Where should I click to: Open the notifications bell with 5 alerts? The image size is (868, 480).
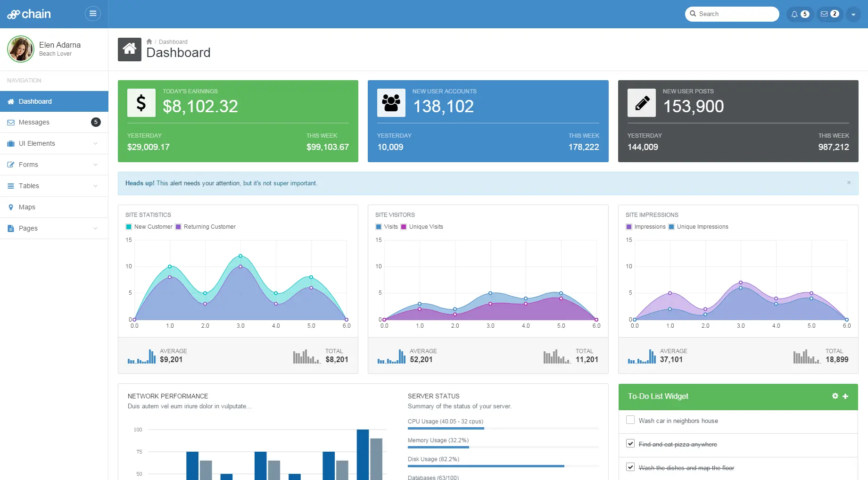[x=800, y=14]
